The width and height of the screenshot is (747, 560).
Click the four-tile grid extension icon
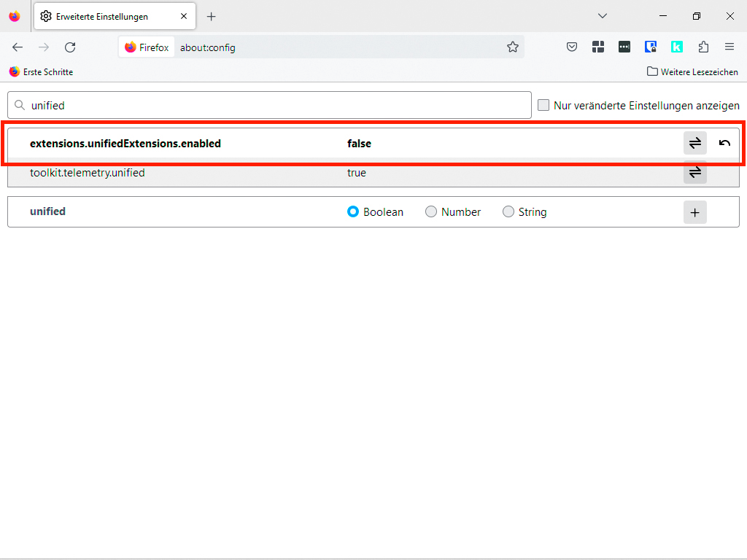[x=598, y=47]
